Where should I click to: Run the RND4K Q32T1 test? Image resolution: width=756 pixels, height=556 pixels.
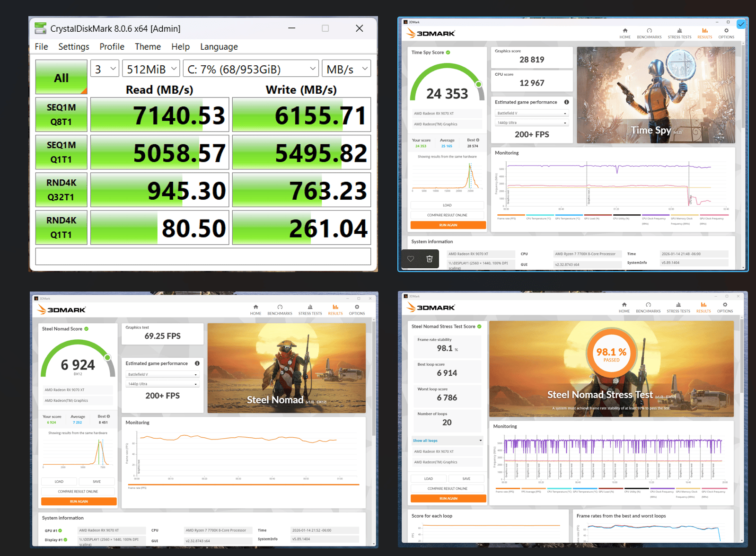click(x=62, y=190)
